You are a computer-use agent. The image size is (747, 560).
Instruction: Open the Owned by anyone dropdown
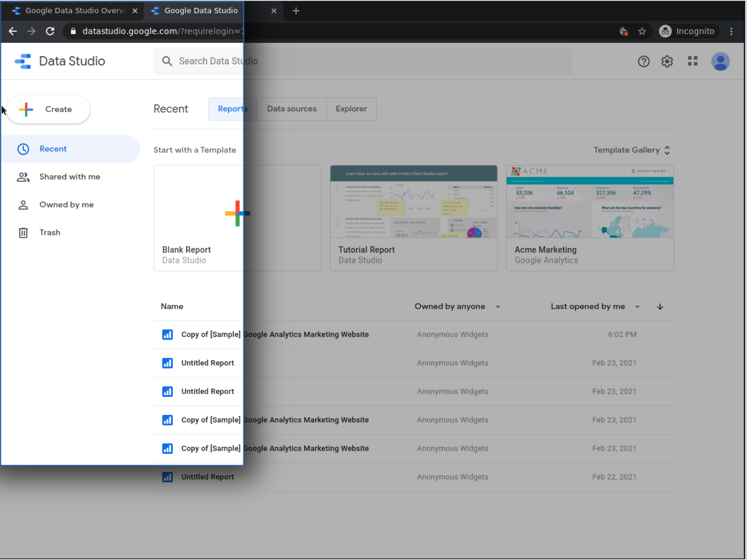coord(457,307)
